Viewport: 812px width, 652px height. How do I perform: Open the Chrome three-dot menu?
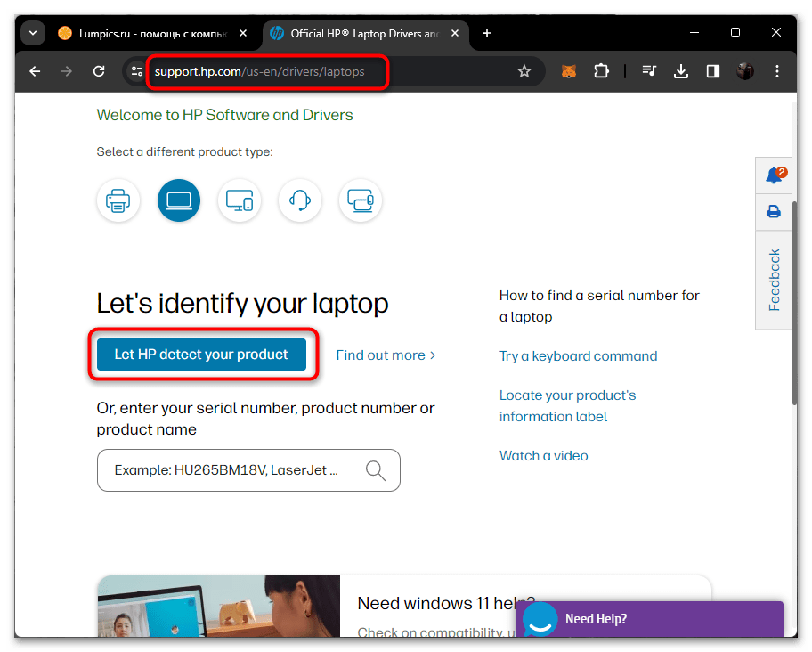click(x=776, y=71)
